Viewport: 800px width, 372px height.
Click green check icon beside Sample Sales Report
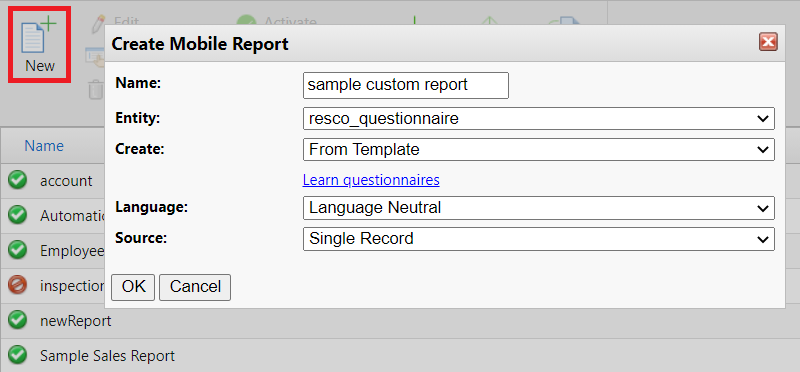coord(17,355)
